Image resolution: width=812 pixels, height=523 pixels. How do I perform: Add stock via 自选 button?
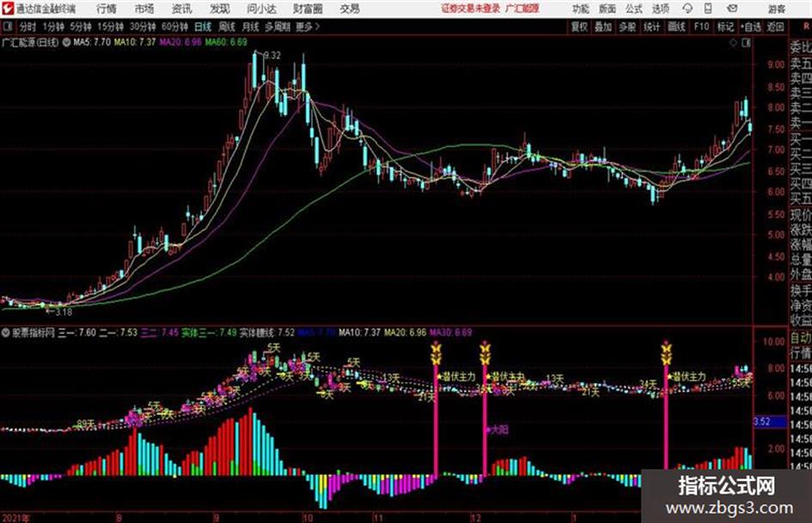coord(750,27)
